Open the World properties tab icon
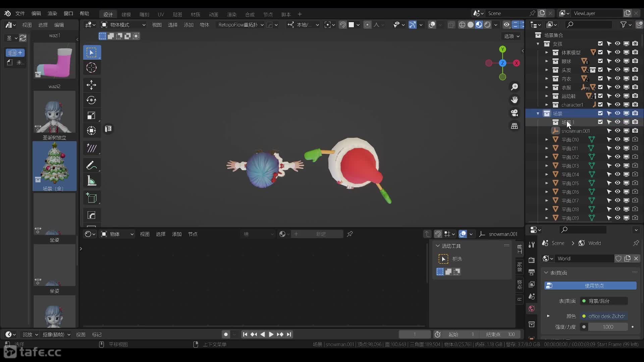The height and width of the screenshot is (362, 644). pos(532,309)
